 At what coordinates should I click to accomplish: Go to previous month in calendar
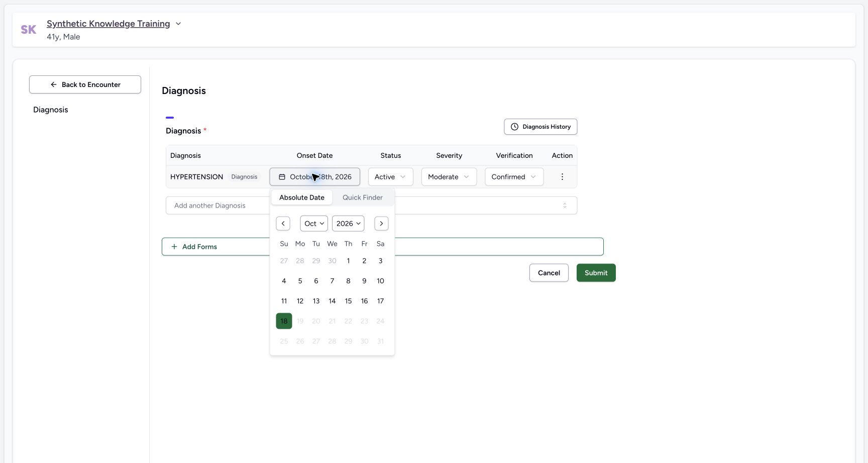(x=283, y=224)
